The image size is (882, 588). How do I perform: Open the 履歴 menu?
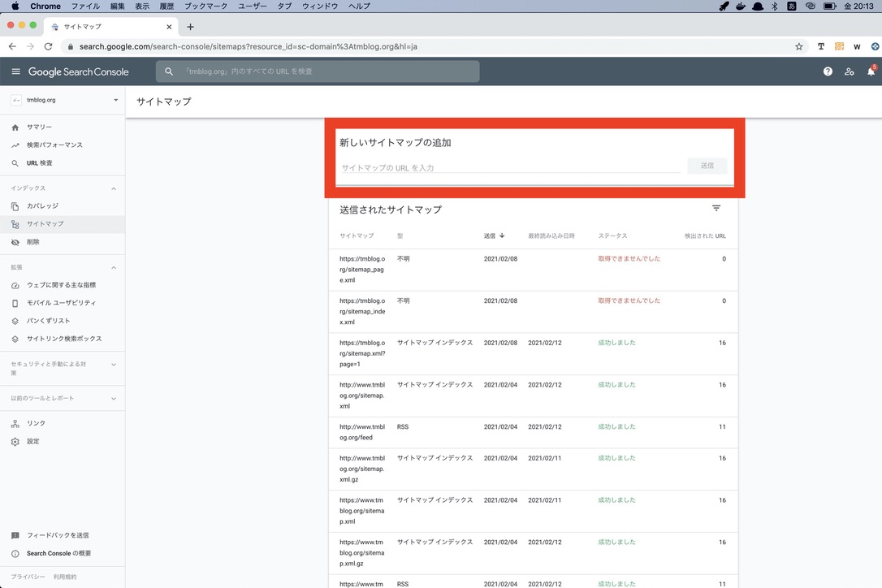click(167, 6)
